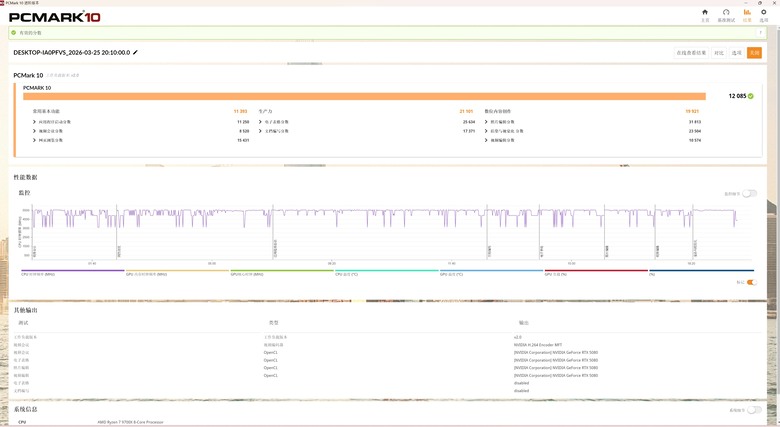Click the v2.0 workload version value
This screenshot has height=427, width=780.
coord(517,337)
